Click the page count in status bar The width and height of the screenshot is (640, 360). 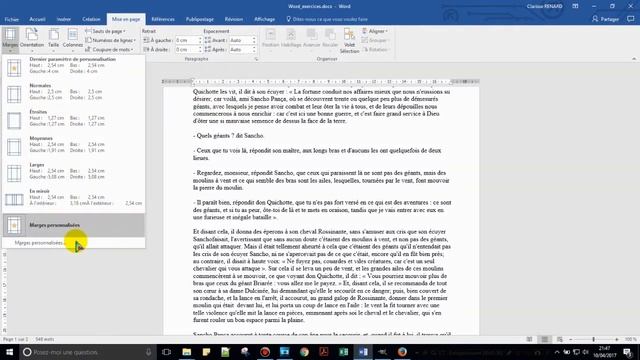(x=16, y=339)
